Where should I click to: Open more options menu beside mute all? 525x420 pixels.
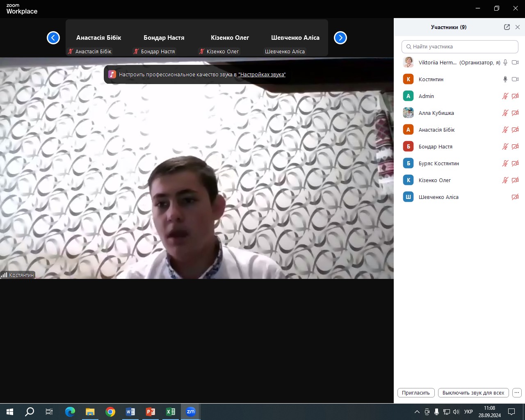pos(517,393)
